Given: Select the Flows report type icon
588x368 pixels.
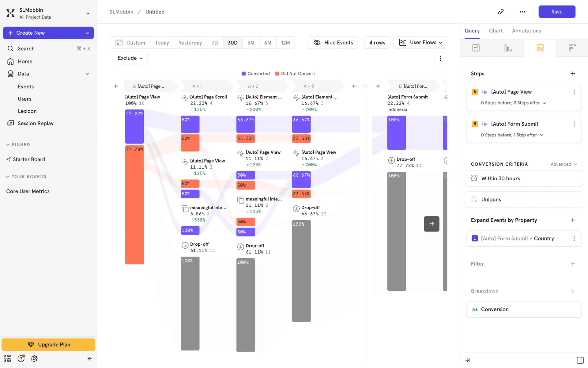Looking at the screenshot, I should click(x=540, y=48).
